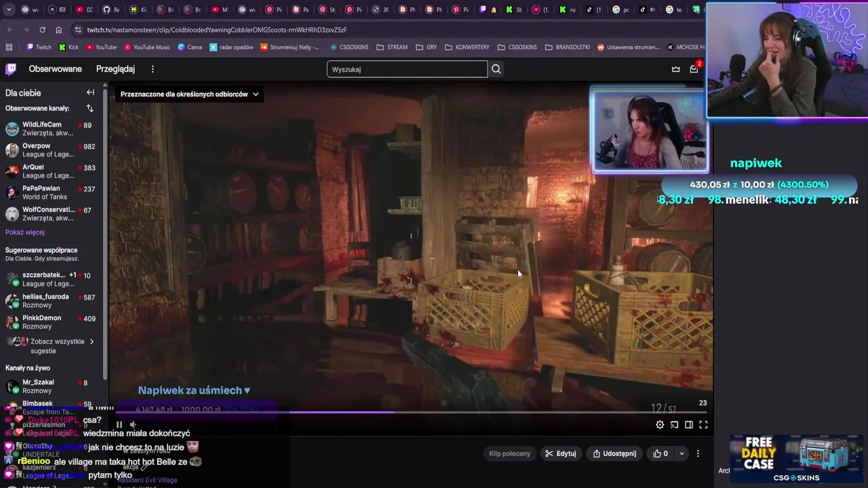Click the Free Daily Case CSGOSKINS banner

798,459
